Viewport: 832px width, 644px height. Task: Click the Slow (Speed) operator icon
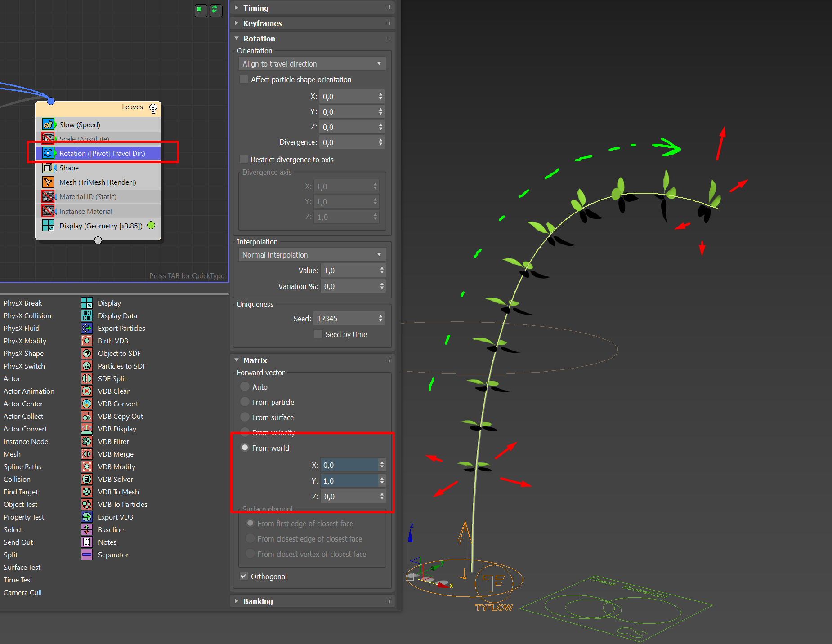[x=48, y=124]
